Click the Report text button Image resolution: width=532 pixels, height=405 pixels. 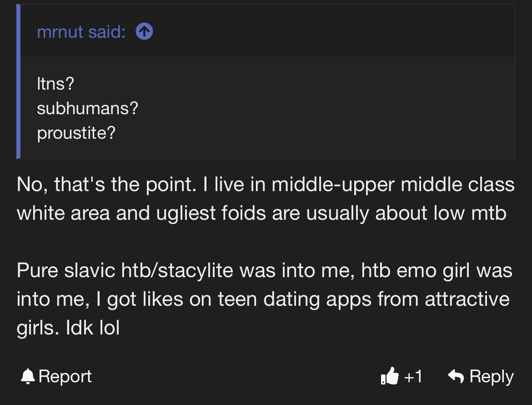click(65, 376)
